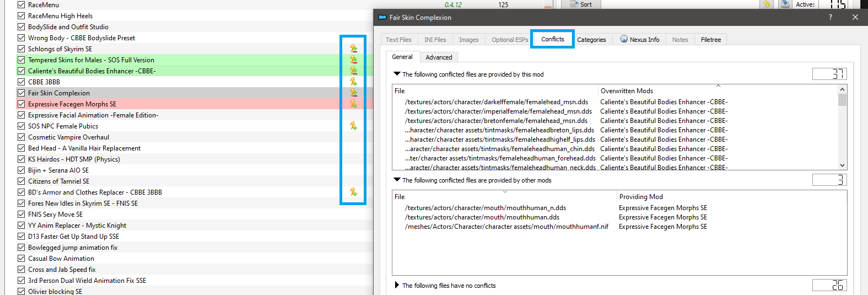Click the Providing Mod column header
The height and width of the screenshot is (295, 868).
(732, 197)
